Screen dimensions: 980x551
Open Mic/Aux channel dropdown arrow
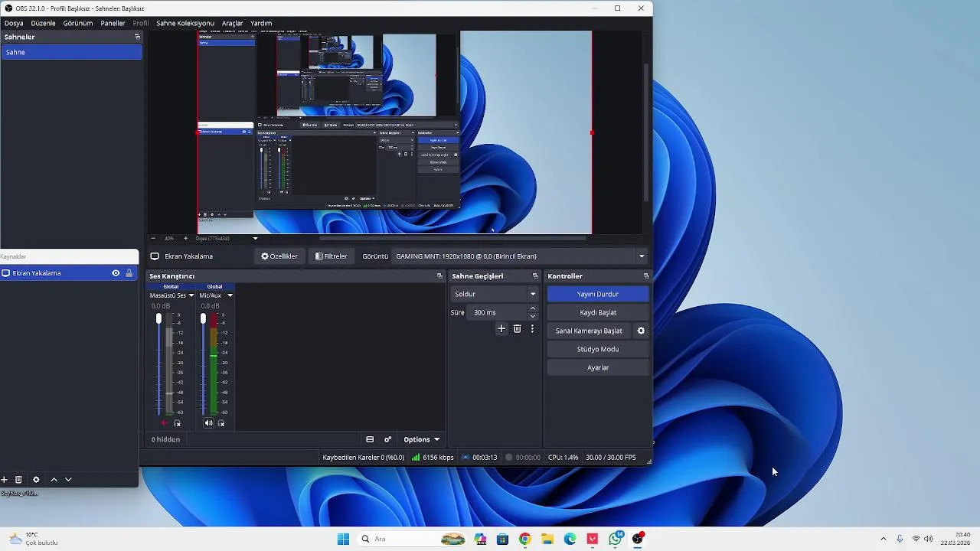[x=230, y=295]
